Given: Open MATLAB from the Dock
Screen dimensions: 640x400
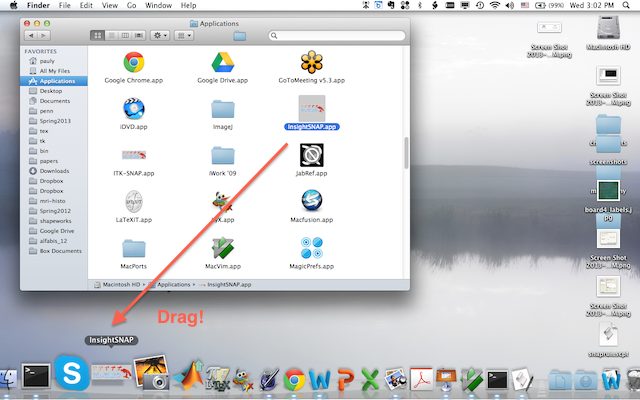Looking at the screenshot, I should 189,375.
